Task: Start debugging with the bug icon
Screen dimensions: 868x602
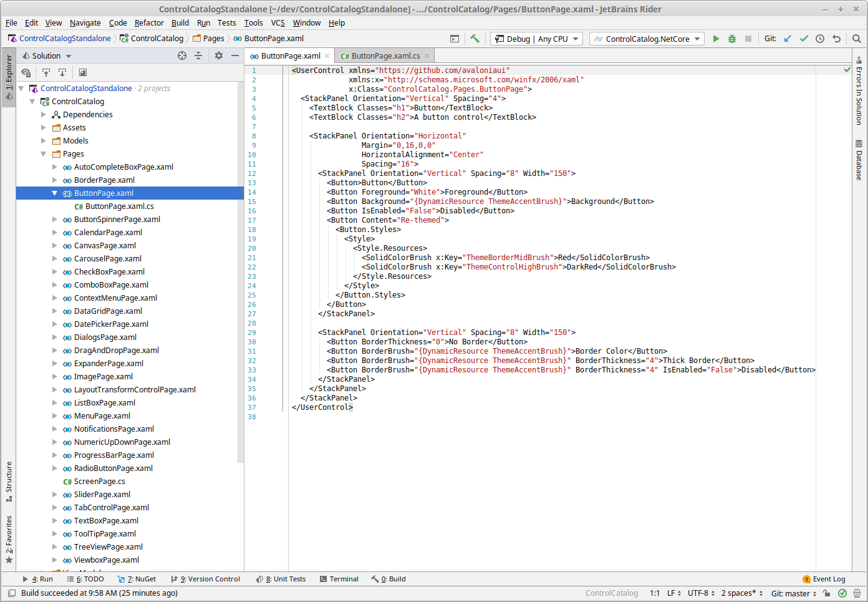Action: (731, 38)
